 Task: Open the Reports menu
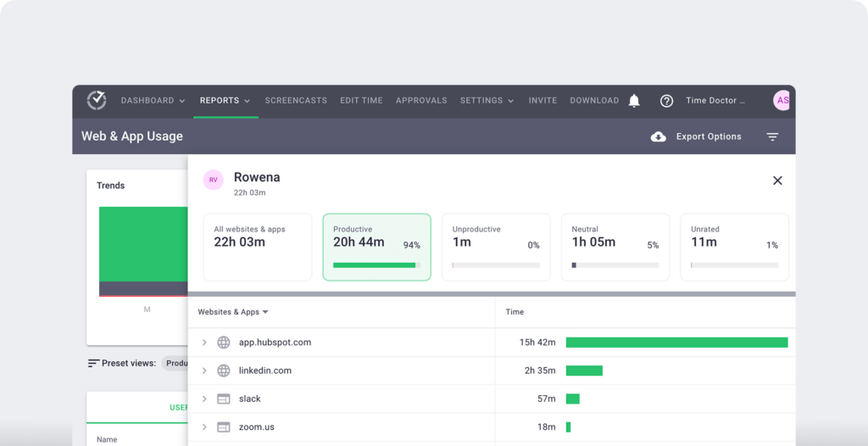(x=225, y=100)
